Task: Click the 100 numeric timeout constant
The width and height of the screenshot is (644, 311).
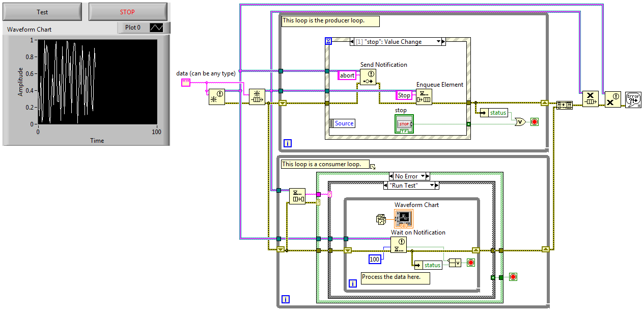Action: [375, 260]
